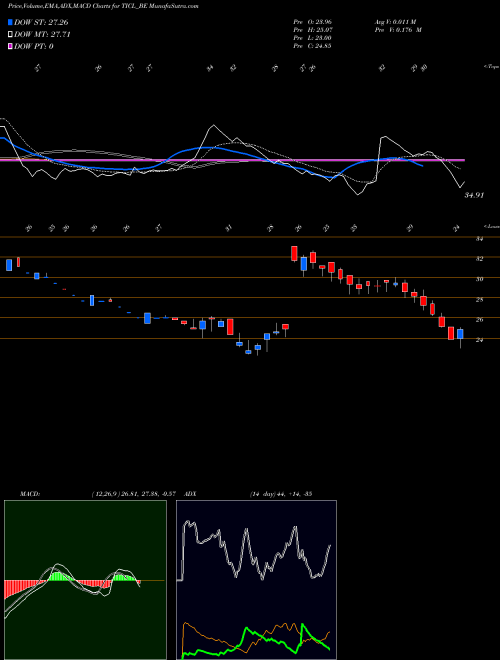This screenshot has height=660, width=500.
Task: Select the 'DOW PT: 0' label
Action: coord(34,46)
